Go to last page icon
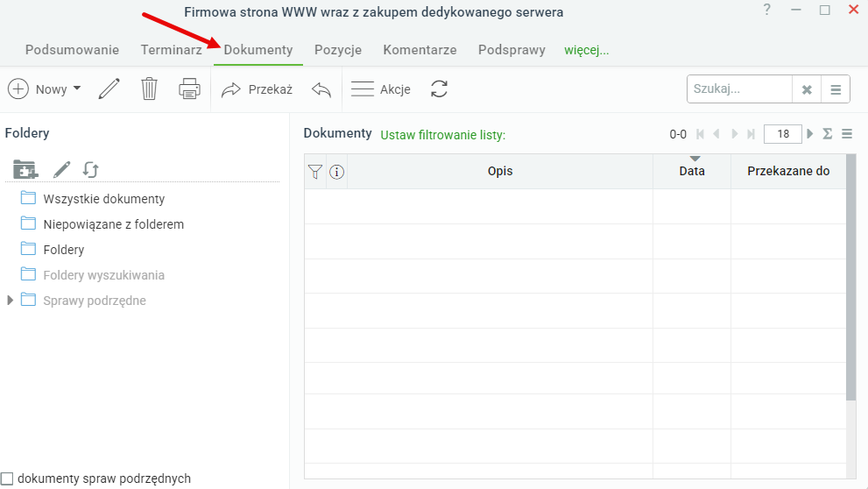The image size is (868, 489). click(752, 134)
